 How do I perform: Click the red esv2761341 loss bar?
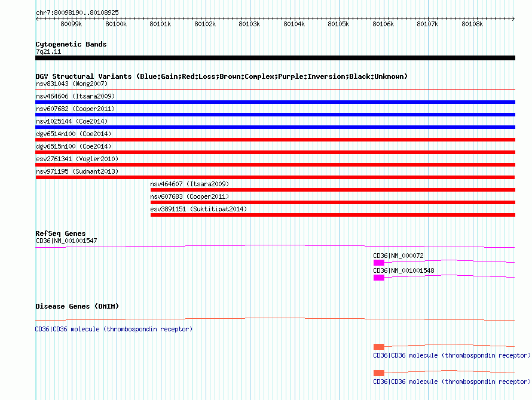click(x=275, y=165)
